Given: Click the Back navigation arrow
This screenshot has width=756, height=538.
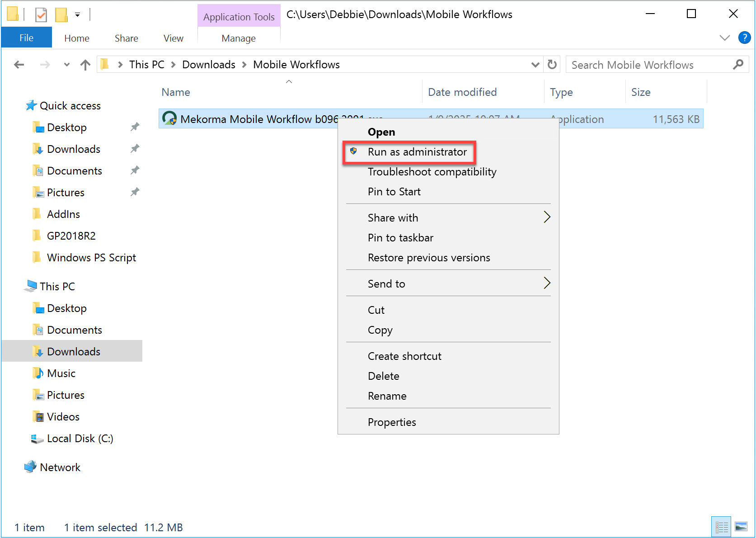Looking at the screenshot, I should [19, 65].
